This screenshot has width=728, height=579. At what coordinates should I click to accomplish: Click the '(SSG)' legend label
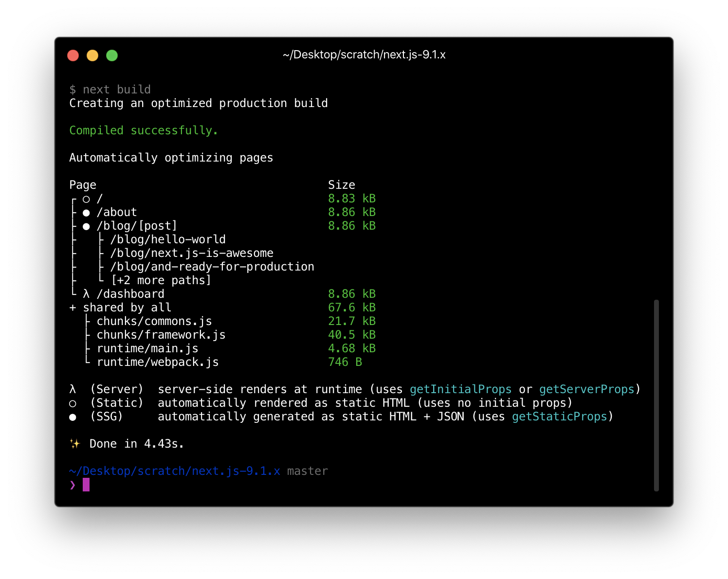click(x=107, y=416)
